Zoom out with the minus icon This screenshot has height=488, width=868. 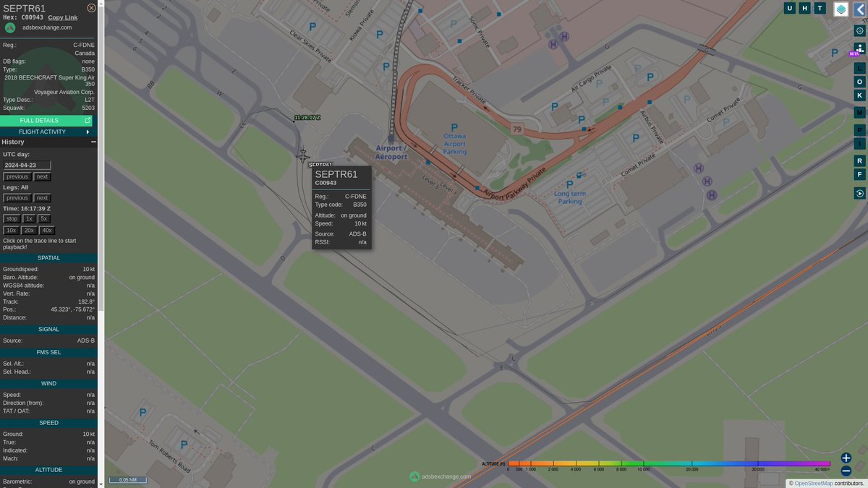coord(846,471)
